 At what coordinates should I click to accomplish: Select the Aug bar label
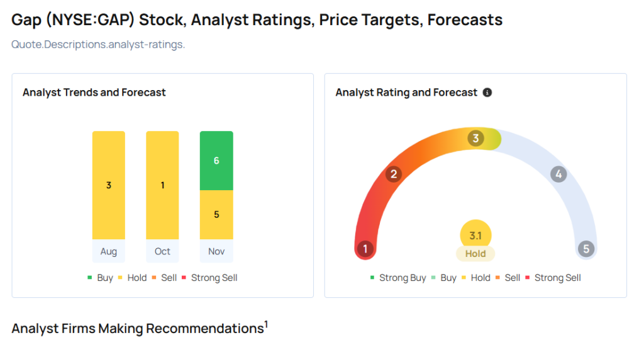108,251
